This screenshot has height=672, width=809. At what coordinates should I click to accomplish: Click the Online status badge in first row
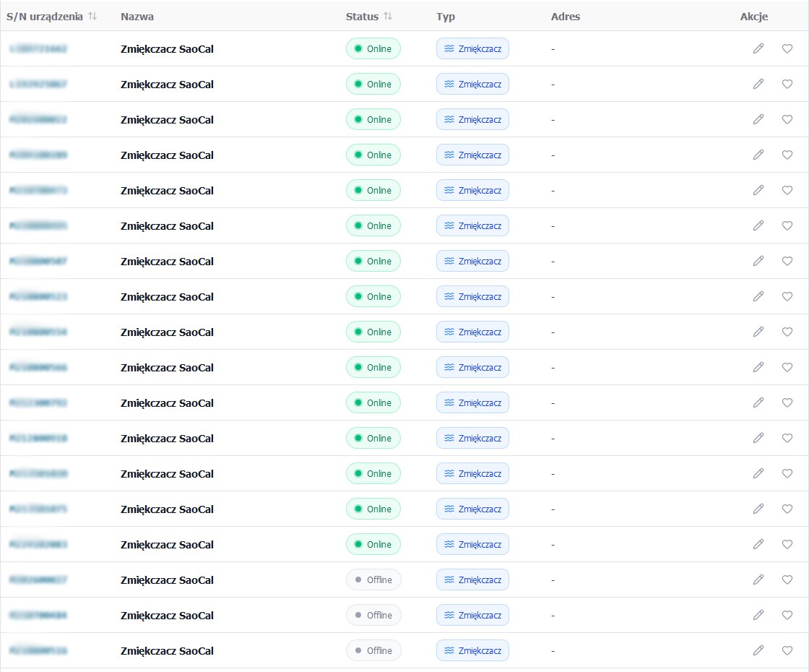pyautogui.click(x=373, y=49)
